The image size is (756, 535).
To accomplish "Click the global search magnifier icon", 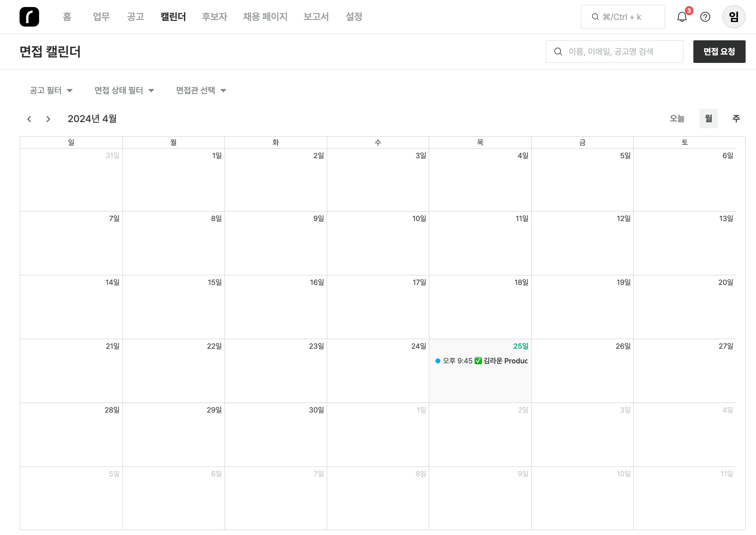I will coord(595,17).
